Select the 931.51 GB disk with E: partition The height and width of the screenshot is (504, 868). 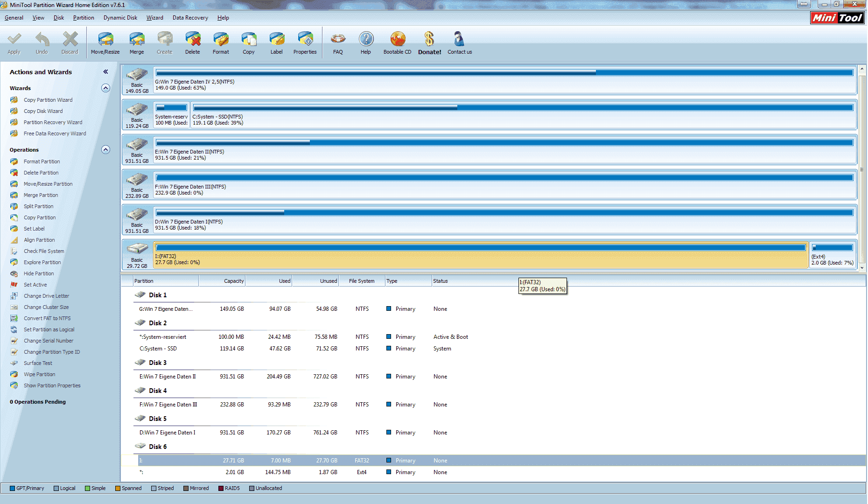[137, 150]
